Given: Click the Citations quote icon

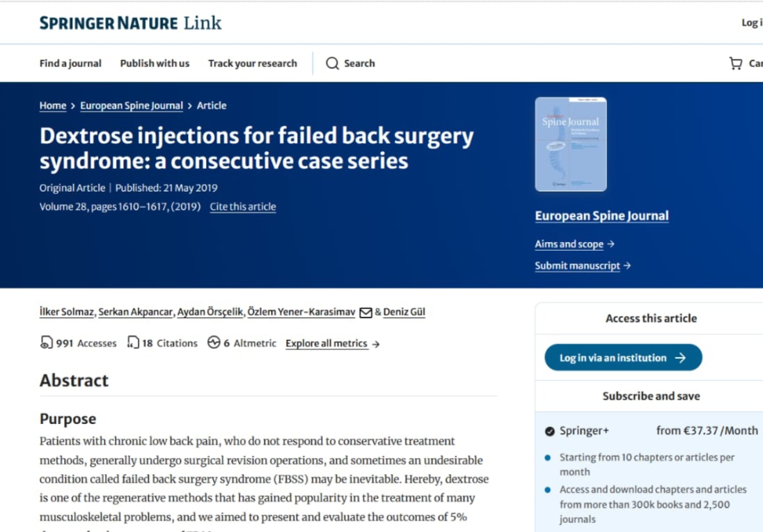Looking at the screenshot, I should click(133, 343).
